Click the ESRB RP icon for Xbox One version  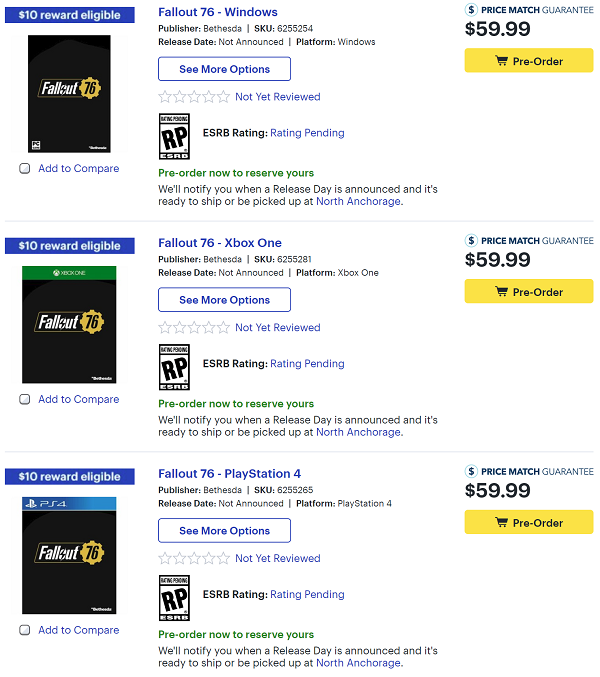click(x=174, y=367)
